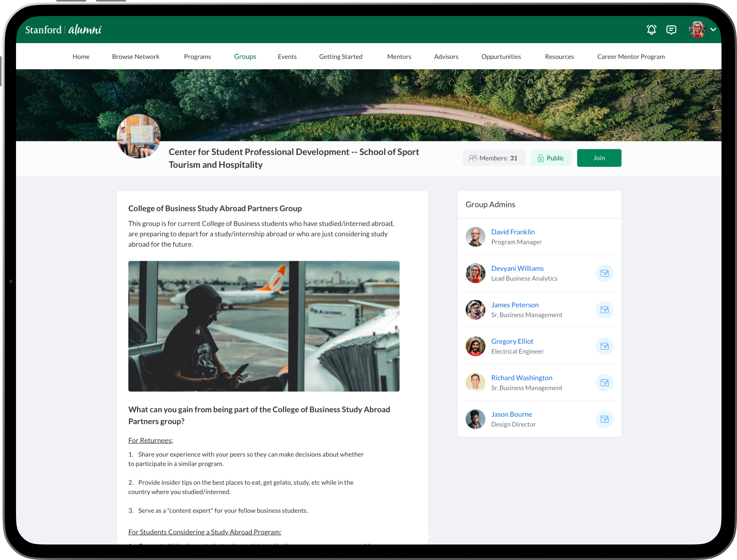
Task: Click email icon beside Richard Washington
Action: [x=604, y=383]
